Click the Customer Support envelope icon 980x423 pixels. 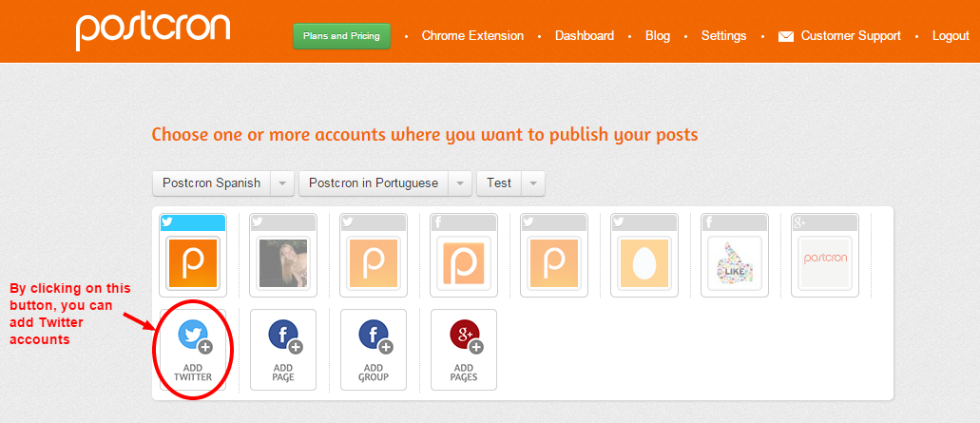pos(786,36)
